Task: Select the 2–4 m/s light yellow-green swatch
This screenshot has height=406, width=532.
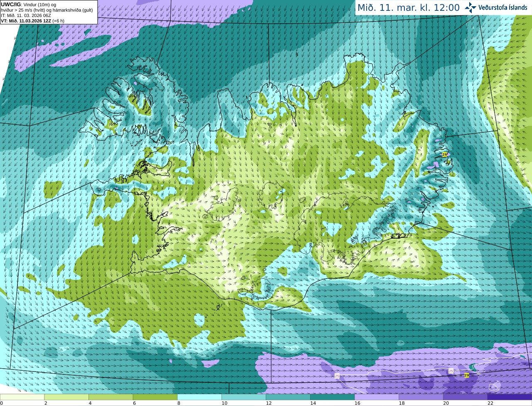Action: [66, 397]
